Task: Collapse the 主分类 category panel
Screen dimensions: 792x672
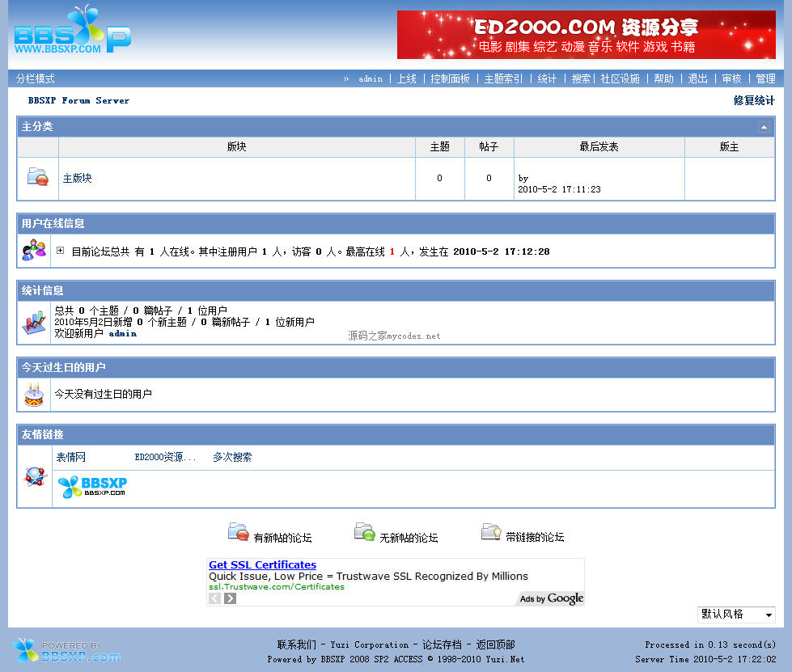Action: tap(764, 127)
